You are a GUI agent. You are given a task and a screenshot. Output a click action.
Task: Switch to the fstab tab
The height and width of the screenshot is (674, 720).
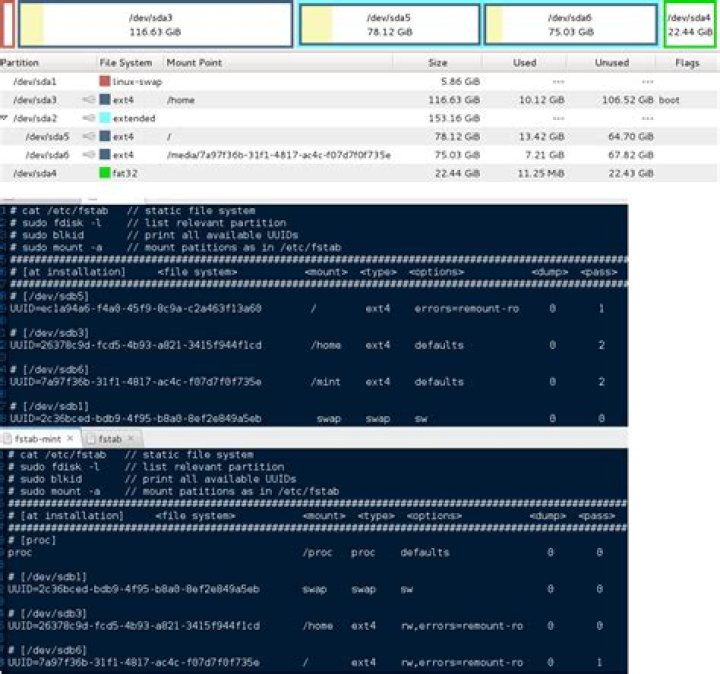[x=110, y=439]
